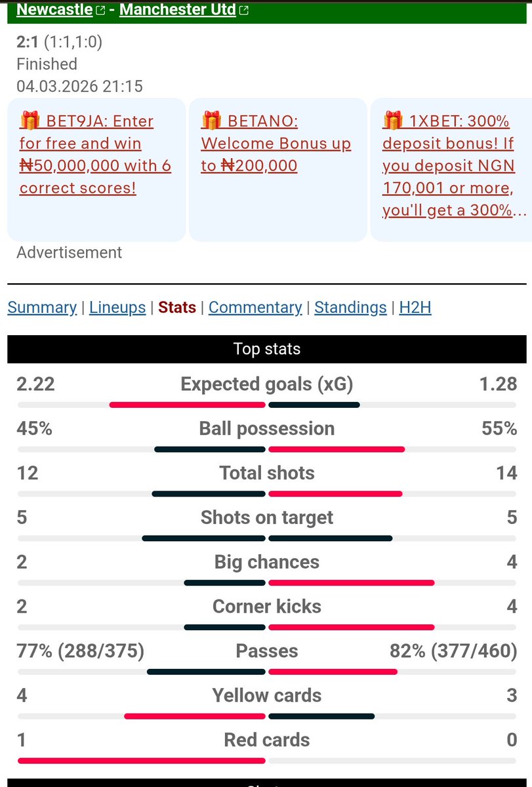Click the Ball possession stat bar

click(266, 449)
